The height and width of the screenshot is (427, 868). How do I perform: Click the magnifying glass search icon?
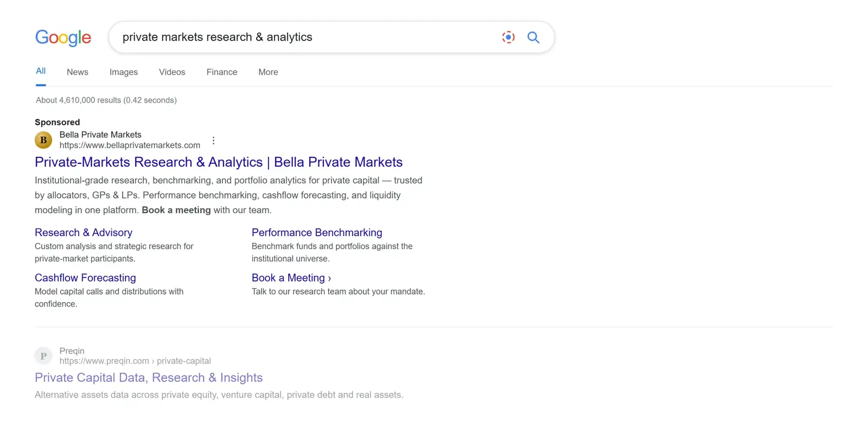tap(533, 37)
